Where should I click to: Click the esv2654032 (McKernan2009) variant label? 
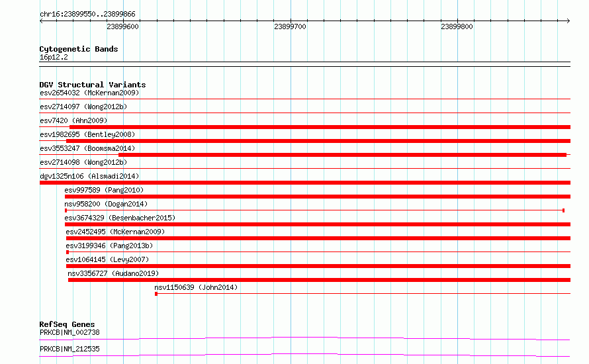point(89,93)
